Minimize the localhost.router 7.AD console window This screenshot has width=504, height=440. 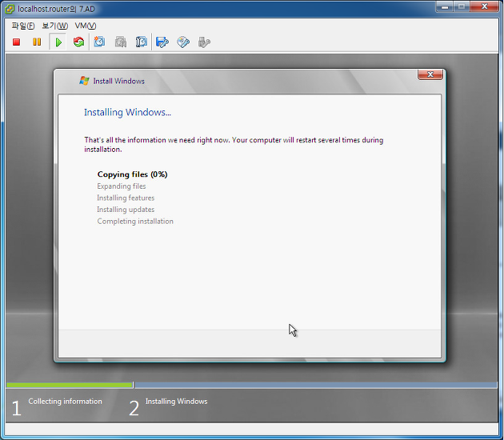tap(445, 6)
